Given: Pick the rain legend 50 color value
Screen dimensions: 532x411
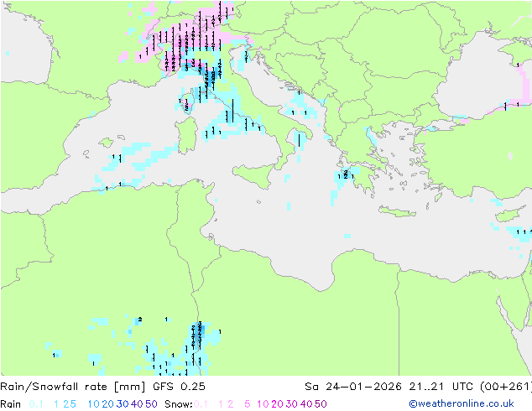Looking at the screenshot, I should click(x=151, y=404).
